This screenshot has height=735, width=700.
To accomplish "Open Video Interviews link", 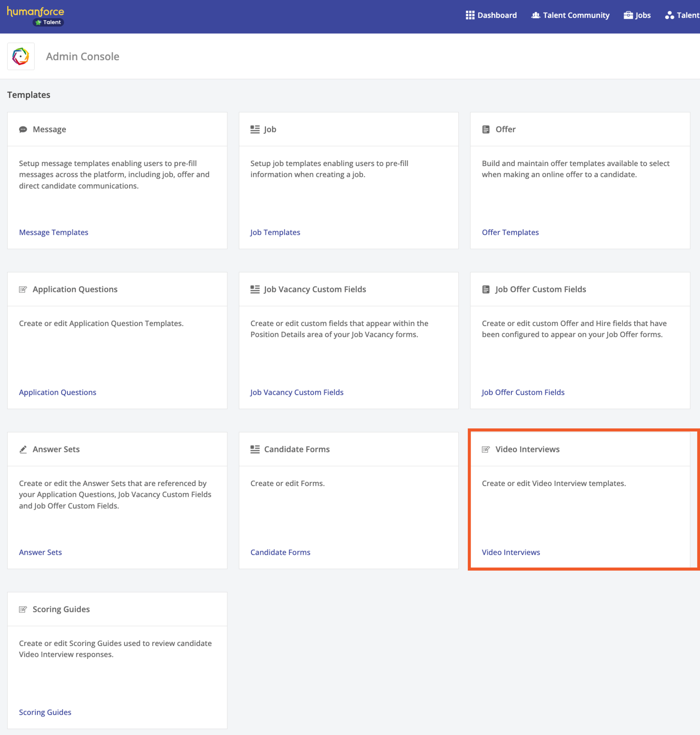I will point(511,552).
